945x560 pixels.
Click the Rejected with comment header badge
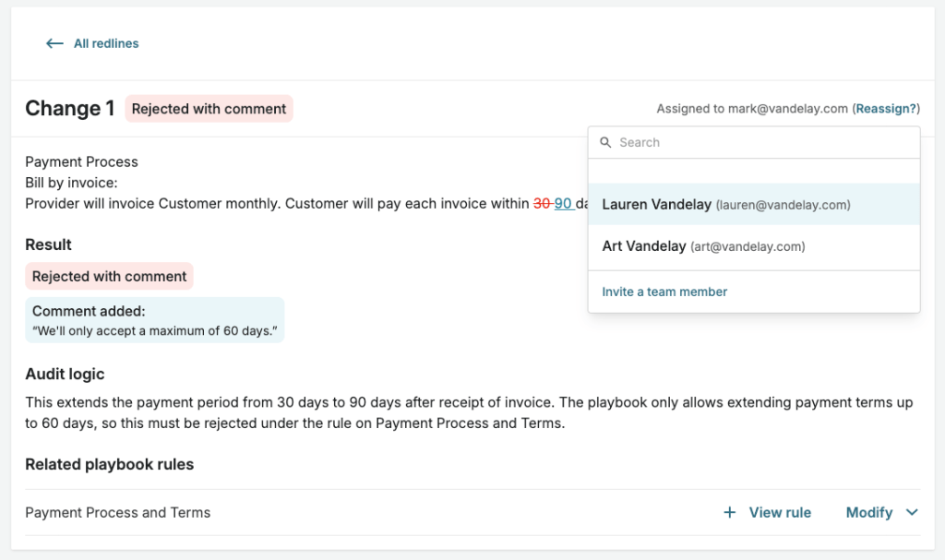pos(209,109)
